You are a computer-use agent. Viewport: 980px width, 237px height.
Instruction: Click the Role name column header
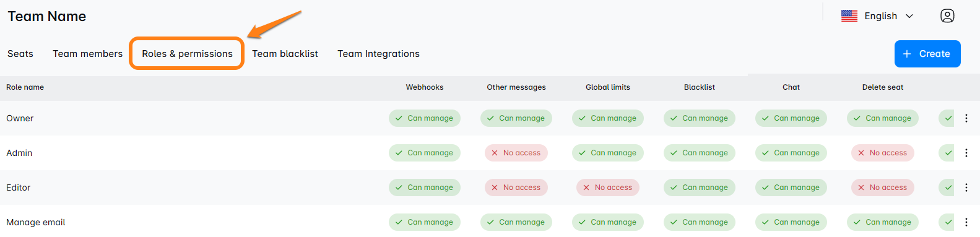coord(25,87)
